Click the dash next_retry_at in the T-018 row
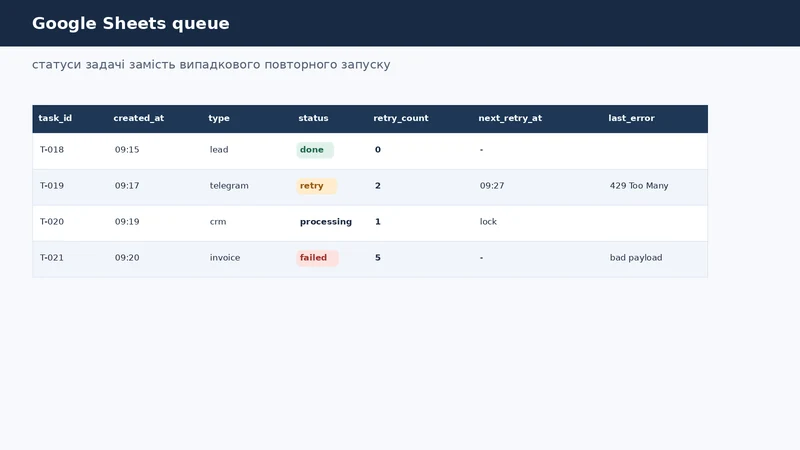The image size is (800, 450). (481, 150)
